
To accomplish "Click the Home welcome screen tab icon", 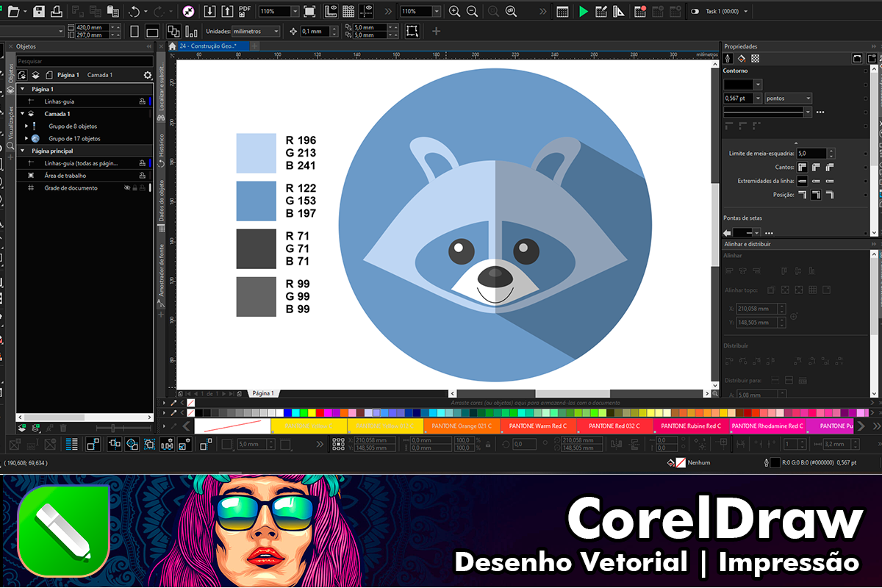I will (x=173, y=46).
